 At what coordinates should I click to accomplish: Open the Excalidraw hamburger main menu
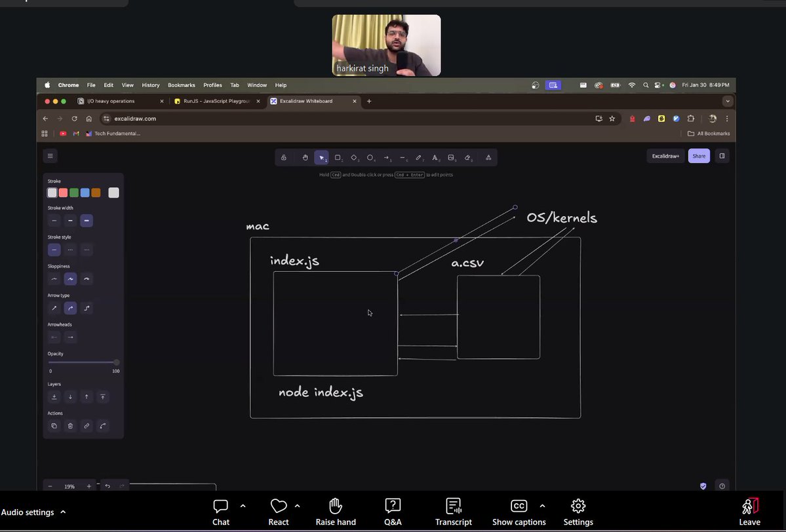pos(50,156)
